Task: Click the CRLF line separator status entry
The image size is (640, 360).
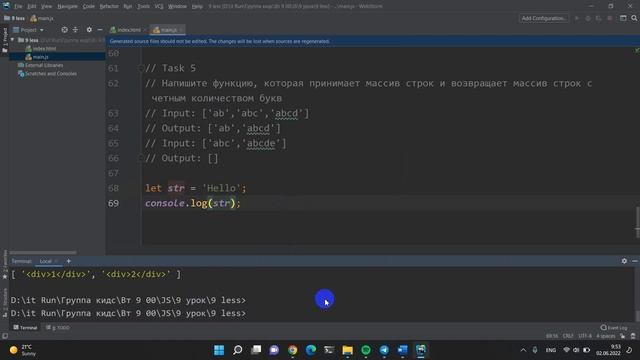Action: 568,336
